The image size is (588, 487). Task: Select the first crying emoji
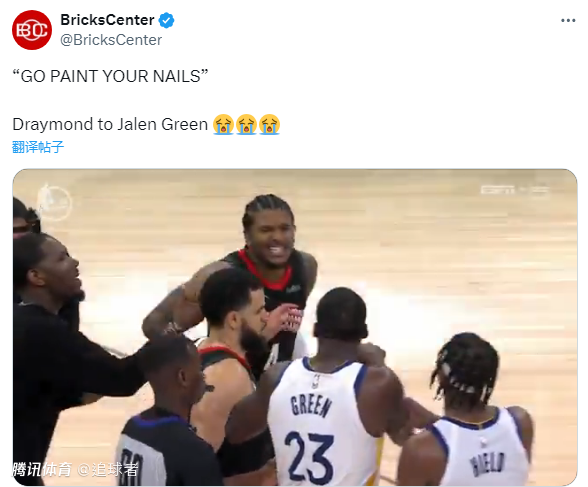point(224,124)
